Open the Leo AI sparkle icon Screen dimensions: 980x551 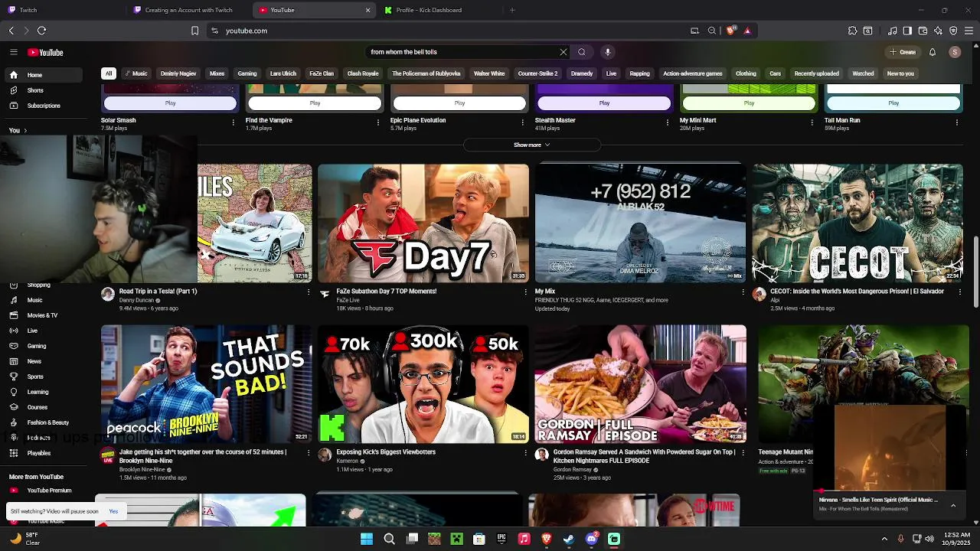[x=938, y=31]
